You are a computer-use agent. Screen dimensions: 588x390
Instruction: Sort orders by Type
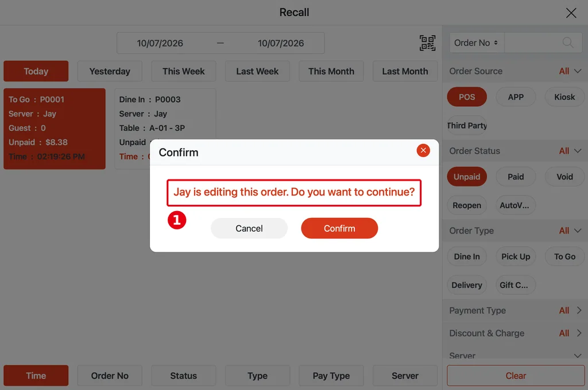pos(257,376)
